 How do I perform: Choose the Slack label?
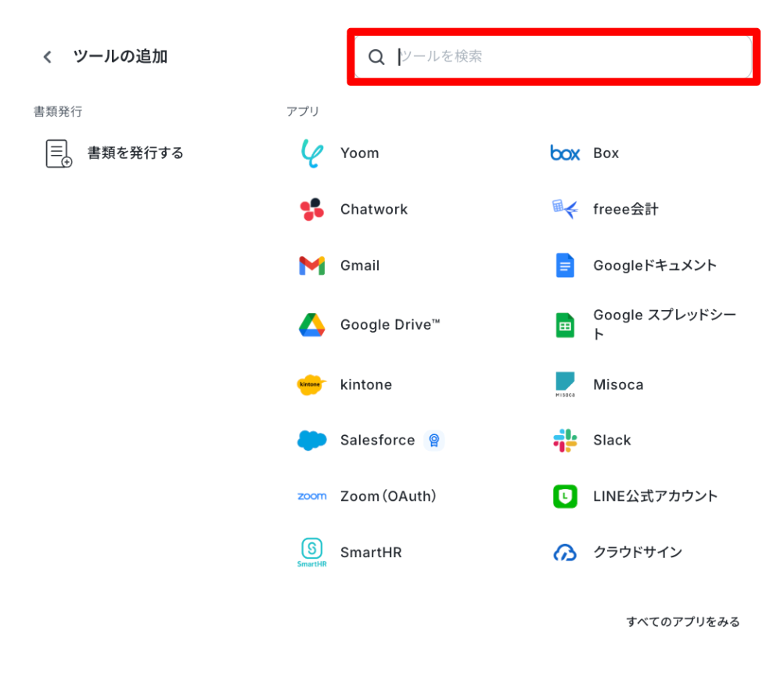point(612,440)
